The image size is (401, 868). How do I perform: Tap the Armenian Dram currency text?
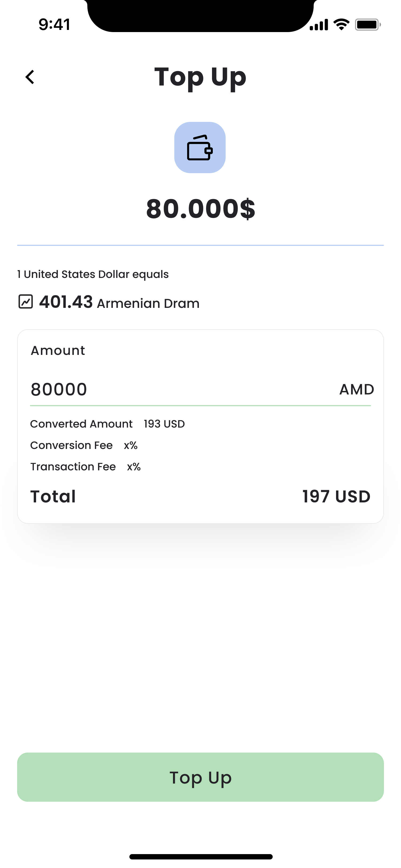(x=148, y=304)
